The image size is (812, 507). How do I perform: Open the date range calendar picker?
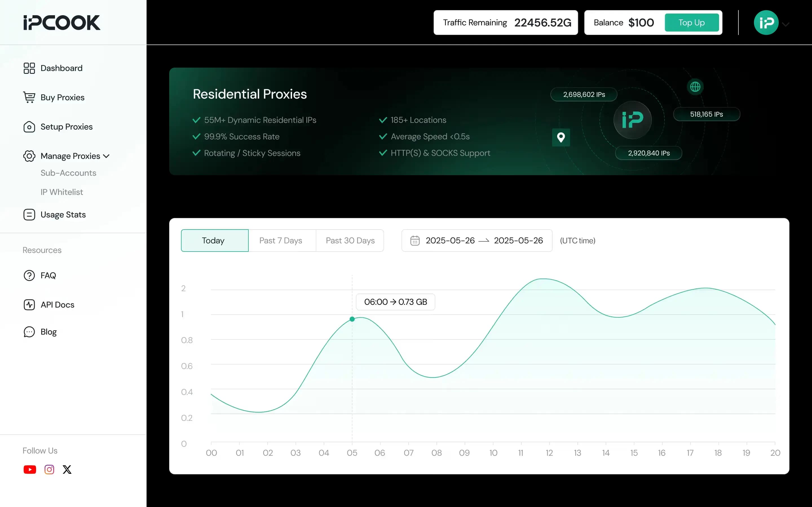tap(415, 241)
